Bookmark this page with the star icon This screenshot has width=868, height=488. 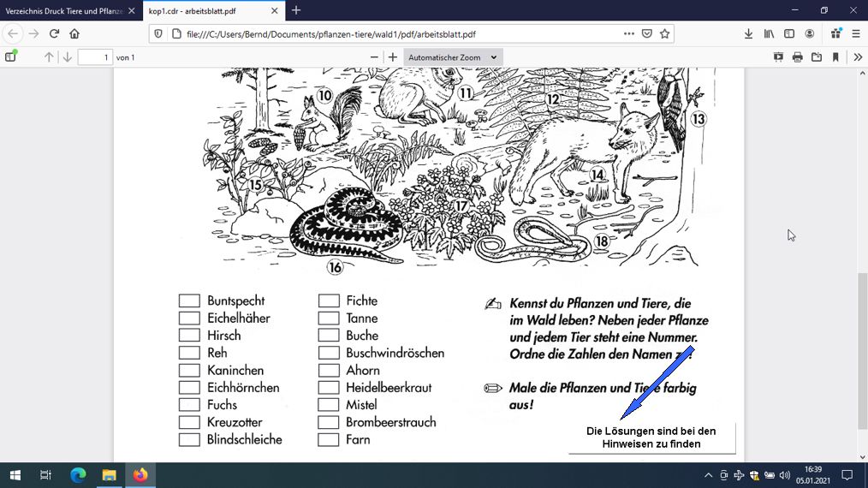665,33
